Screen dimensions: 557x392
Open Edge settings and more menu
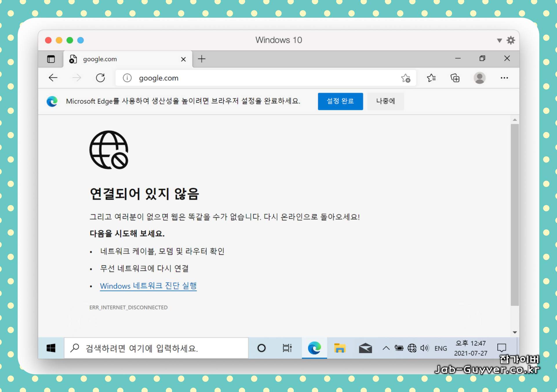(504, 78)
